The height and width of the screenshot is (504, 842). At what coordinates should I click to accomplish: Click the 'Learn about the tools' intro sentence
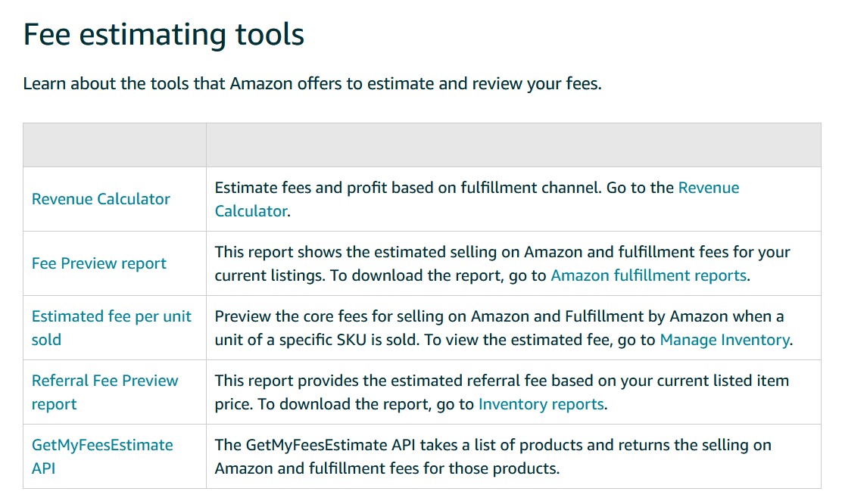point(313,84)
